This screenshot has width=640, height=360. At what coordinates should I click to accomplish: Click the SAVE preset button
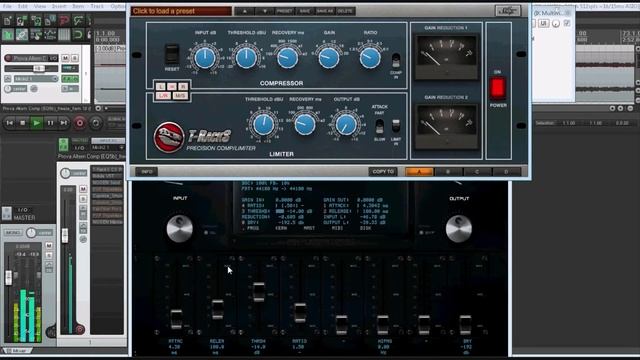coord(304,11)
